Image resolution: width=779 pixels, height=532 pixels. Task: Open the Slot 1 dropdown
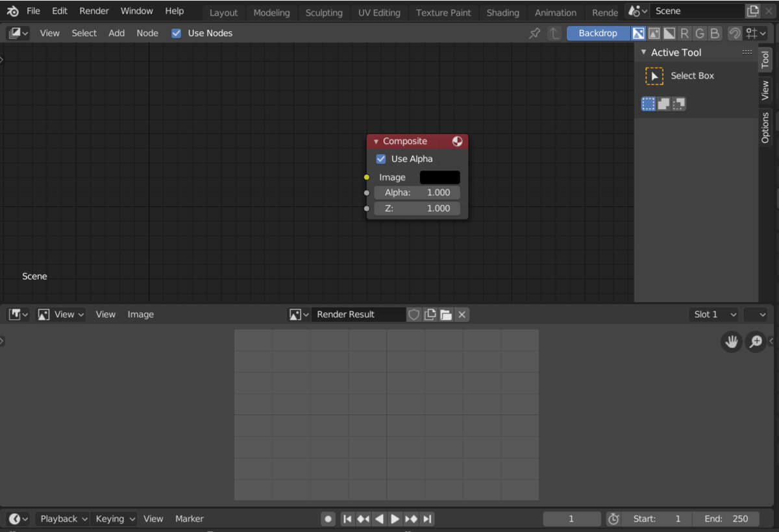click(714, 315)
